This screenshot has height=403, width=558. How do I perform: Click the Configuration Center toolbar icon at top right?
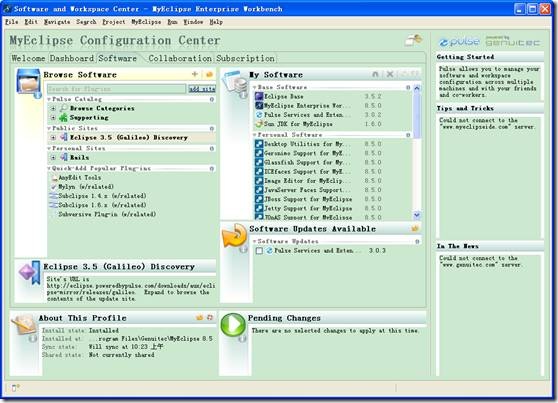pos(414,40)
